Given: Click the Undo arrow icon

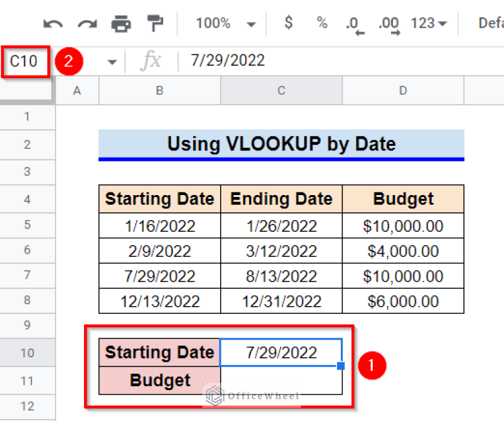Looking at the screenshot, I should click(53, 24).
